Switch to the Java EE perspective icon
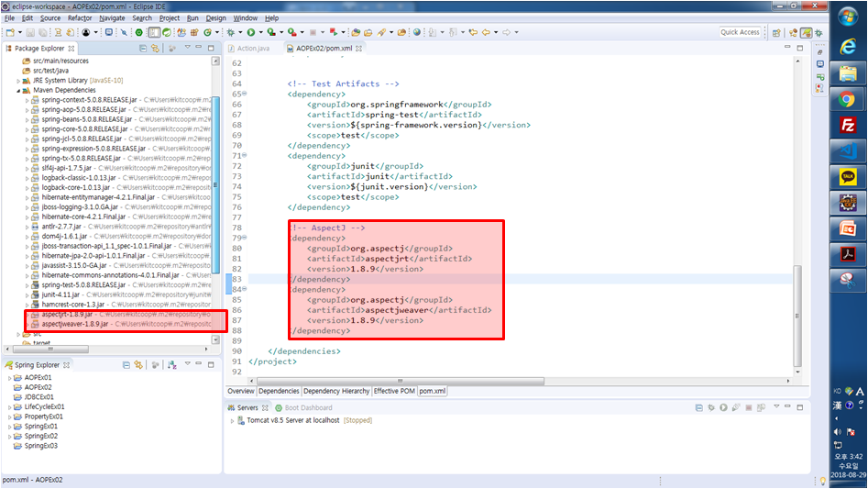 [x=793, y=33]
